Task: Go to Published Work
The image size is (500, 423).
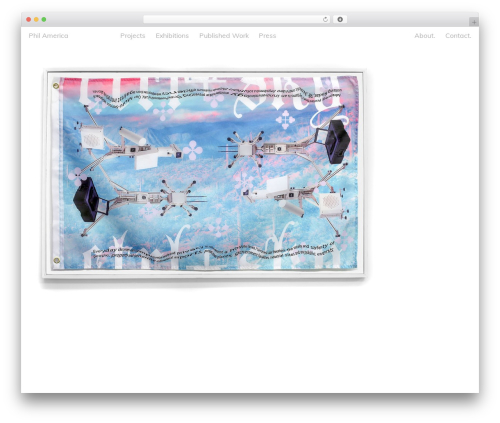Action: (224, 36)
